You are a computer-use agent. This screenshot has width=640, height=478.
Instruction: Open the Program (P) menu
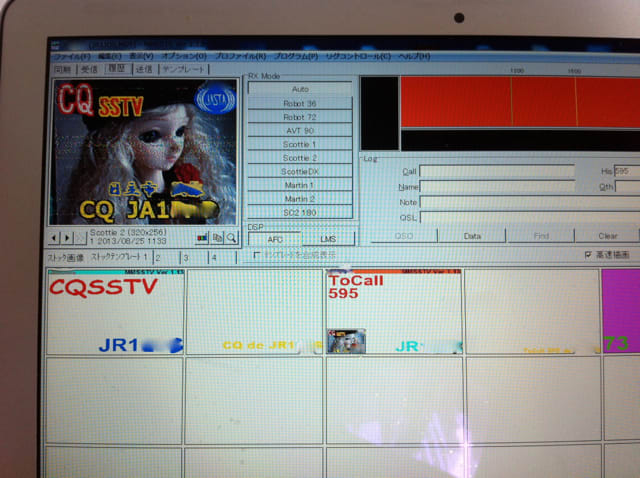[296, 56]
